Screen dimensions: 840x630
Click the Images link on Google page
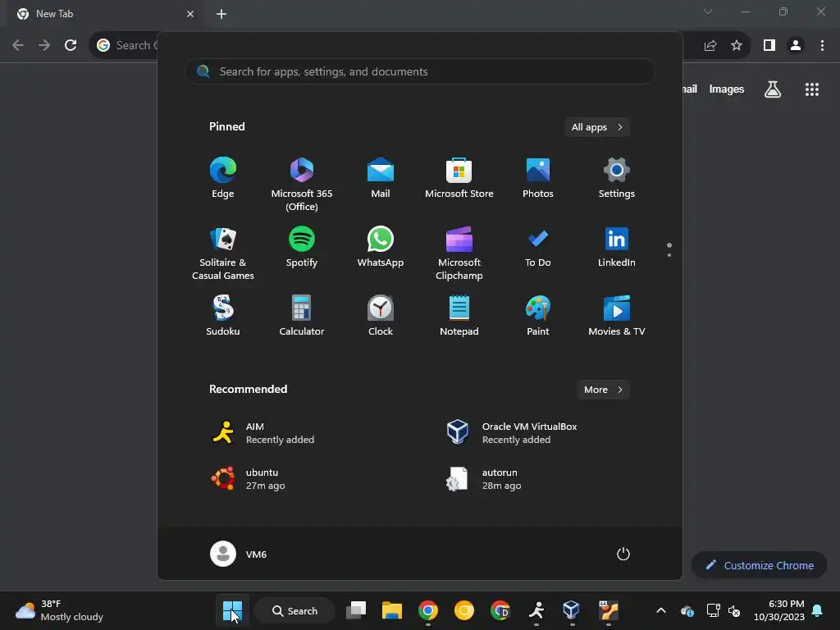click(727, 89)
